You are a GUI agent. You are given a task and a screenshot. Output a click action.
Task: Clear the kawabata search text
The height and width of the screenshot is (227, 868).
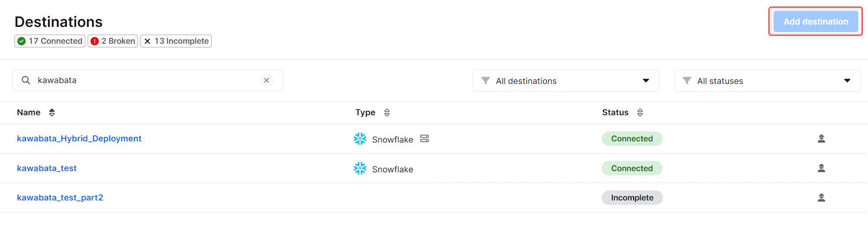(266, 80)
